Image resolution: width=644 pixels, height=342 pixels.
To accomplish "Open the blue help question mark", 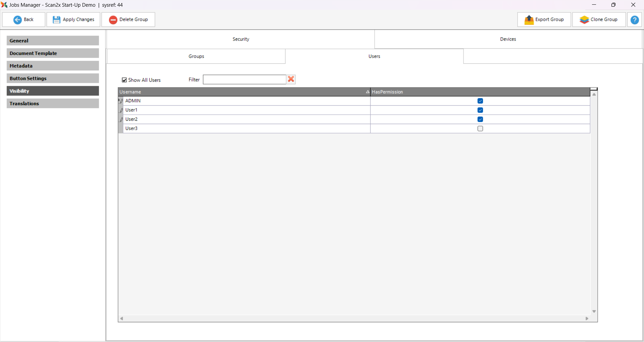I will [634, 20].
